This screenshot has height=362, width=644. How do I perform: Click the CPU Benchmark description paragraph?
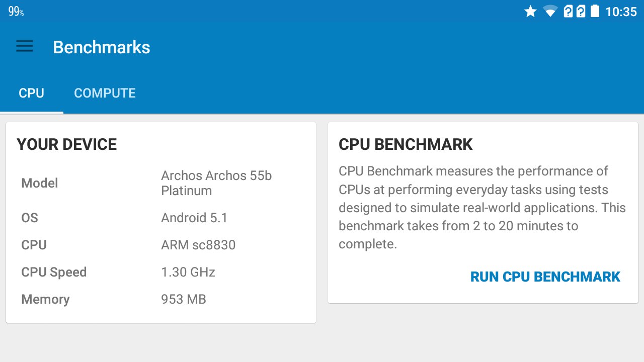[x=482, y=208]
